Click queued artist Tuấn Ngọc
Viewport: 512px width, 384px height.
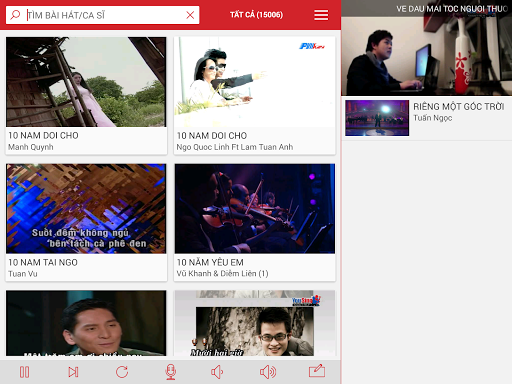(x=433, y=118)
